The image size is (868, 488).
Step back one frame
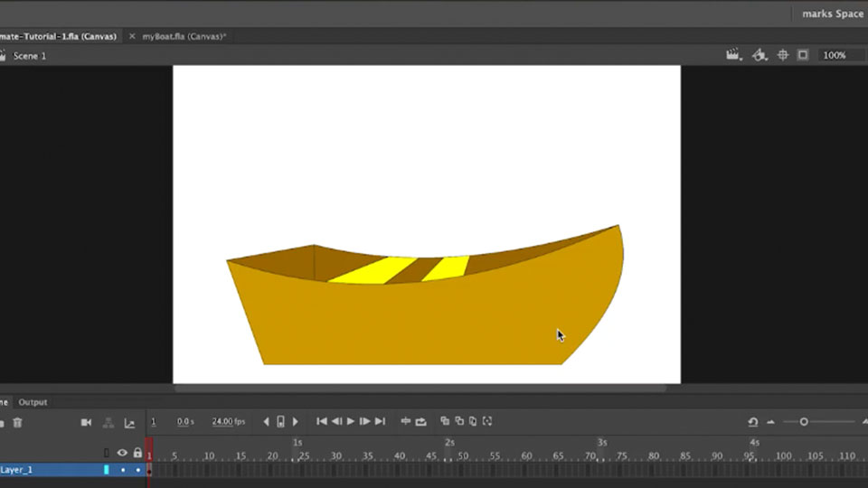pos(336,421)
